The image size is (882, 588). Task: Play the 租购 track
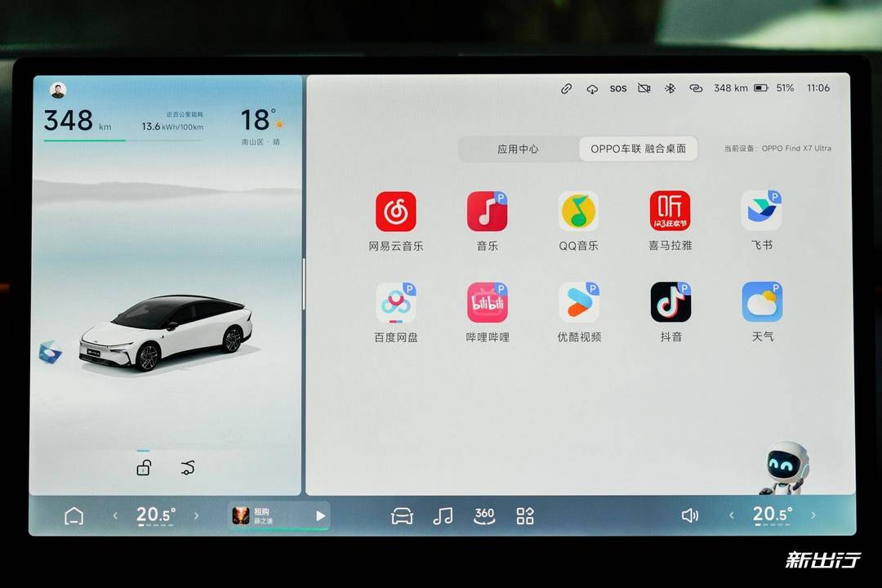point(320,515)
